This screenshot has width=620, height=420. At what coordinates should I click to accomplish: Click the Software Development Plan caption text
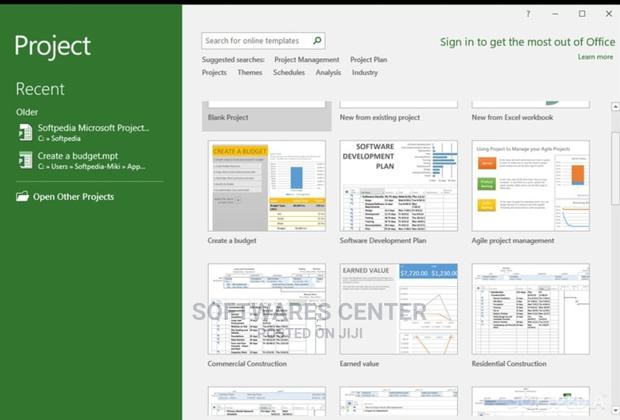tap(383, 240)
